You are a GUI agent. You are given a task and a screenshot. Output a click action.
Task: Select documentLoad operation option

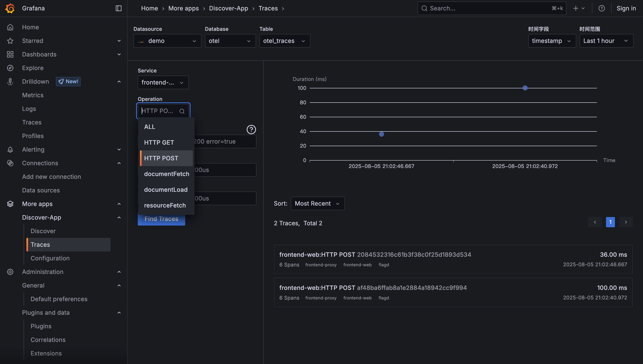tap(166, 190)
